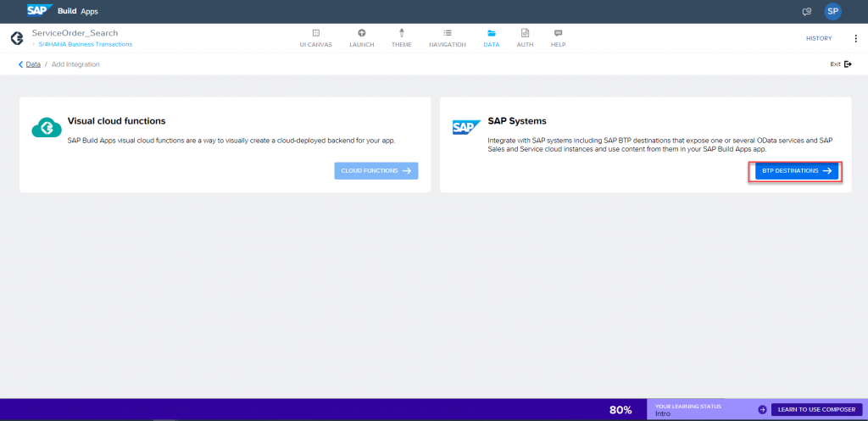This screenshot has width=868, height=421.
Task: Select the Data tab
Action: (x=491, y=38)
